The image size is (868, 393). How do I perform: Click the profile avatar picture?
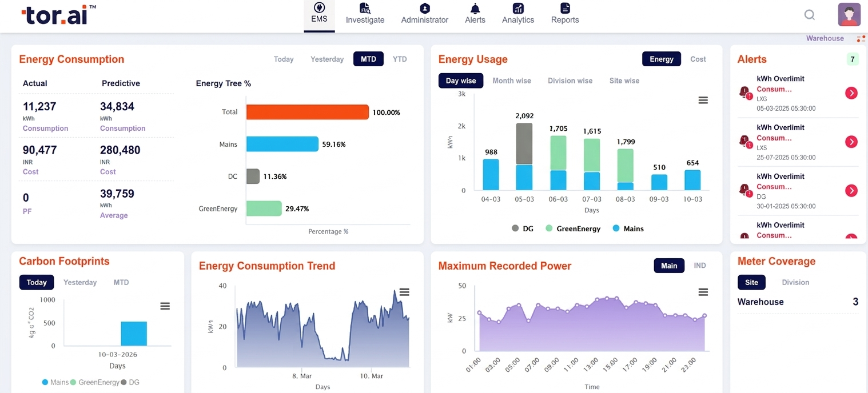tap(849, 14)
